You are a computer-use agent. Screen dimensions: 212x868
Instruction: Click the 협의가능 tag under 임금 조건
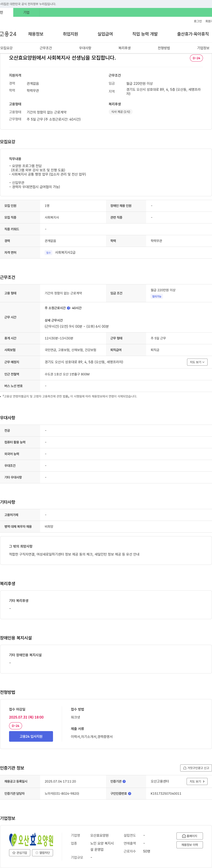point(157,297)
